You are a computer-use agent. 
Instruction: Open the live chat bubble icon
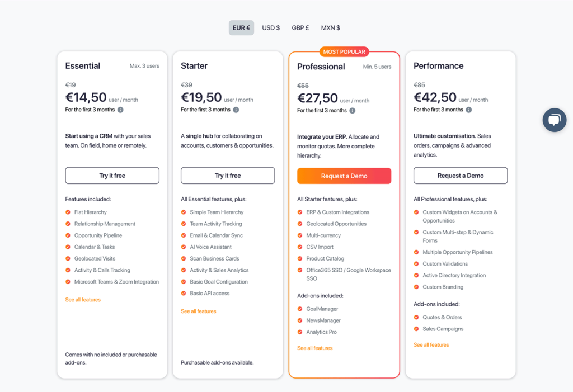[x=555, y=120]
